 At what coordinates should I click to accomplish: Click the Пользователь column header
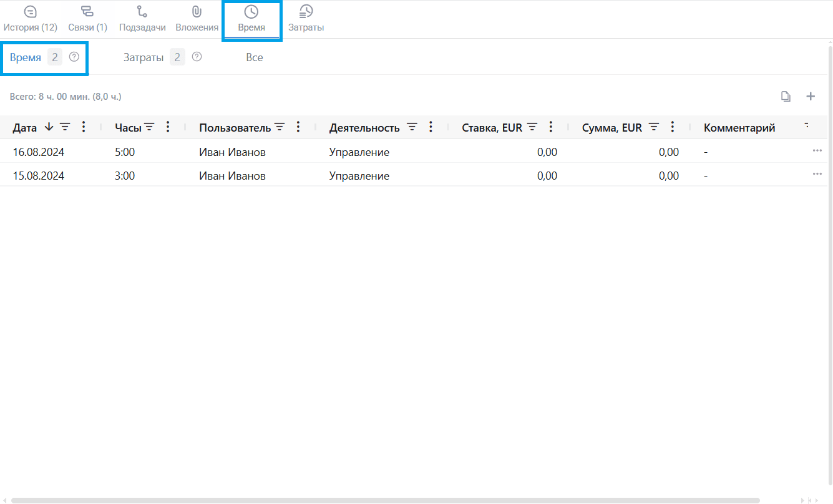pyautogui.click(x=235, y=128)
